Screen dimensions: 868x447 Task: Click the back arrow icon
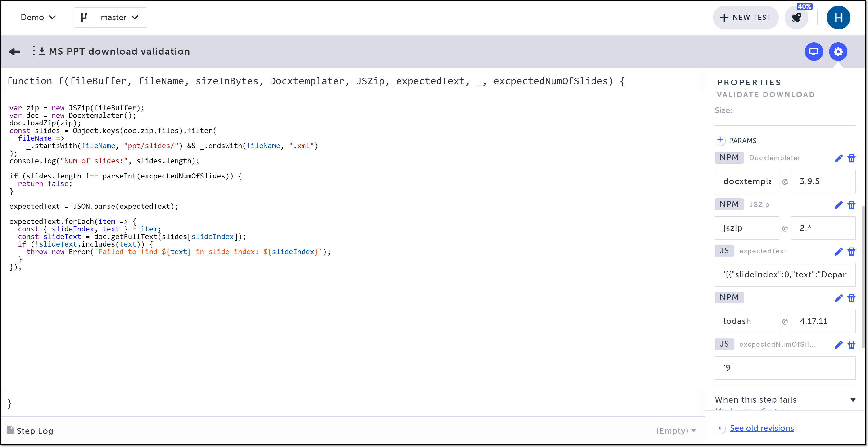14,52
